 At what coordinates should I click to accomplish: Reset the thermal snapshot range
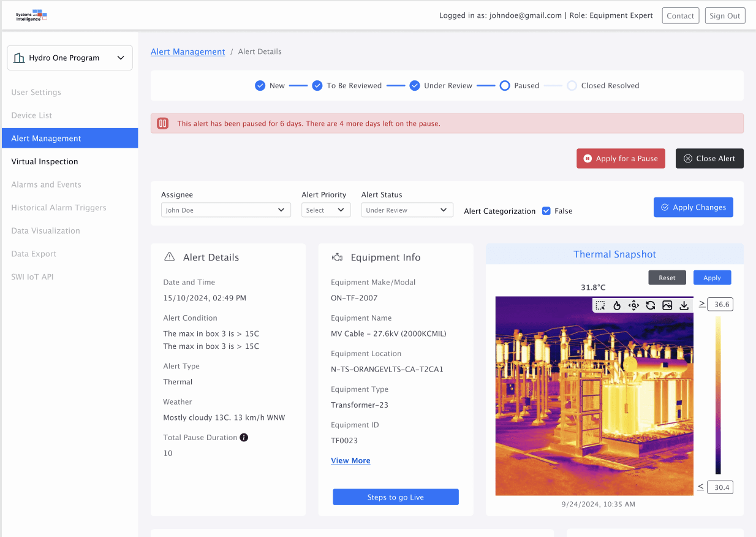coord(667,278)
